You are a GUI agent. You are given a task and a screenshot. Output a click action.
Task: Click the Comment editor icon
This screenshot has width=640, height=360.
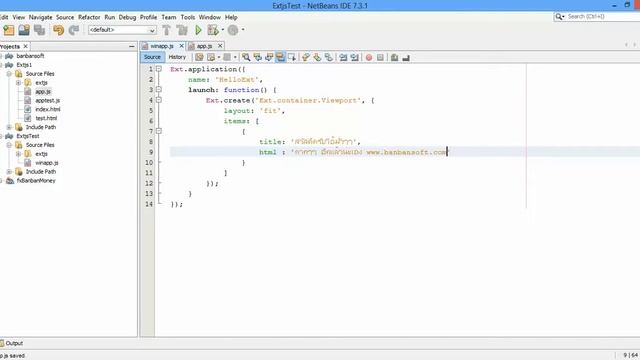[x=394, y=58]
